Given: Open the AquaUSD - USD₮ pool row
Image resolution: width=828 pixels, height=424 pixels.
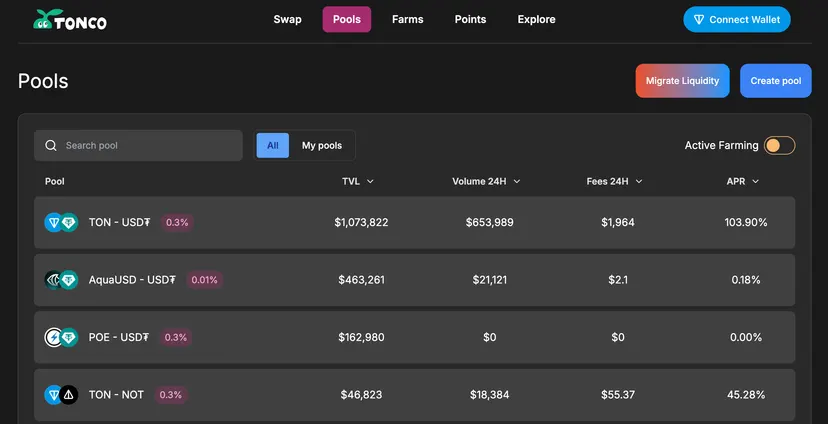Looking at the screenshot, I should 415,280.
